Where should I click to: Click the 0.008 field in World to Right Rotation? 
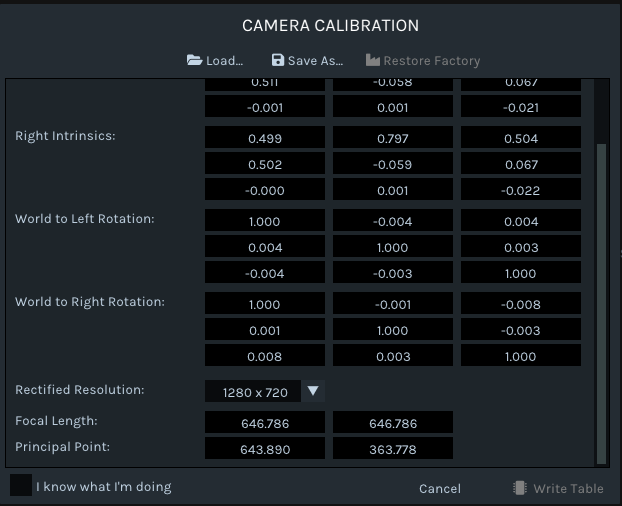pos(265,355)
